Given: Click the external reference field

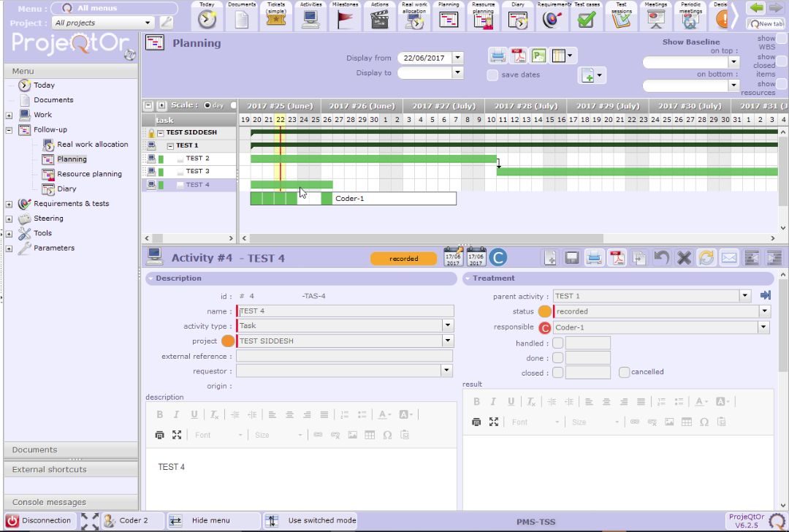Looking at the screenshot, I should tap(344, 357).
